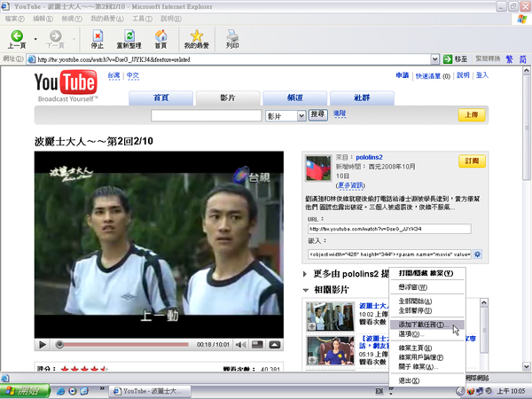Image resolution: width=532 pixels, height=399 pixels.
Task: Expand more videos from pololins2 section
Action: [x=305, y=274]
